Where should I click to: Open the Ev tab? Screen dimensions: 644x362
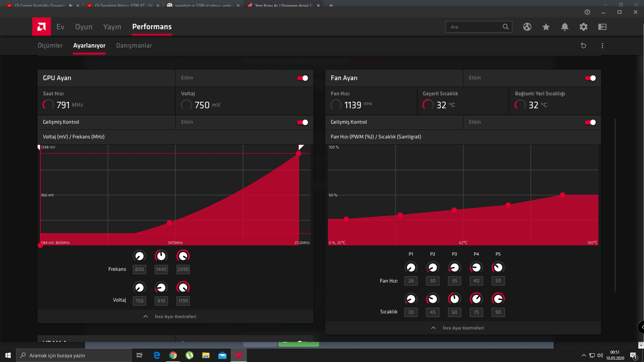click(x=60, y=27)
